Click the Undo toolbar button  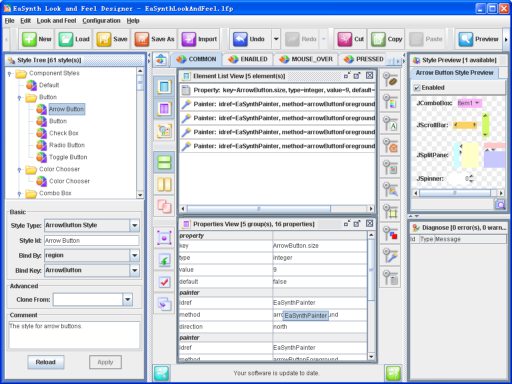click(250, 39)
